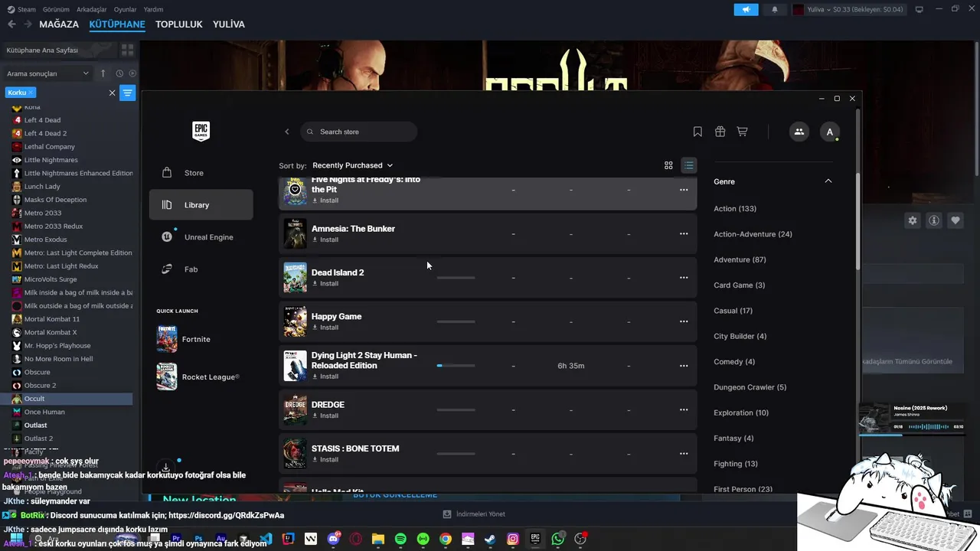Open the YULİVA profile tab
The height and width of the screenshot is (551, 980).
(229, 24)
